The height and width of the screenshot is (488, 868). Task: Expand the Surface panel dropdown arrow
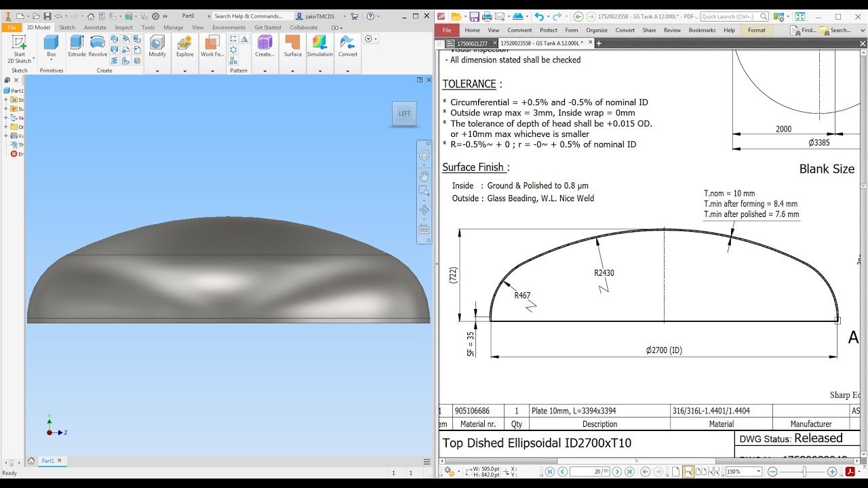tap(293, 70)
